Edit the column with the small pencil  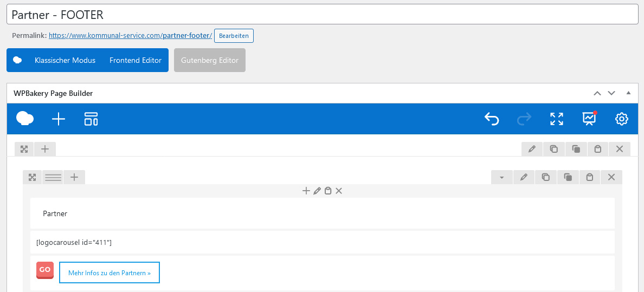tap(317, 191)
